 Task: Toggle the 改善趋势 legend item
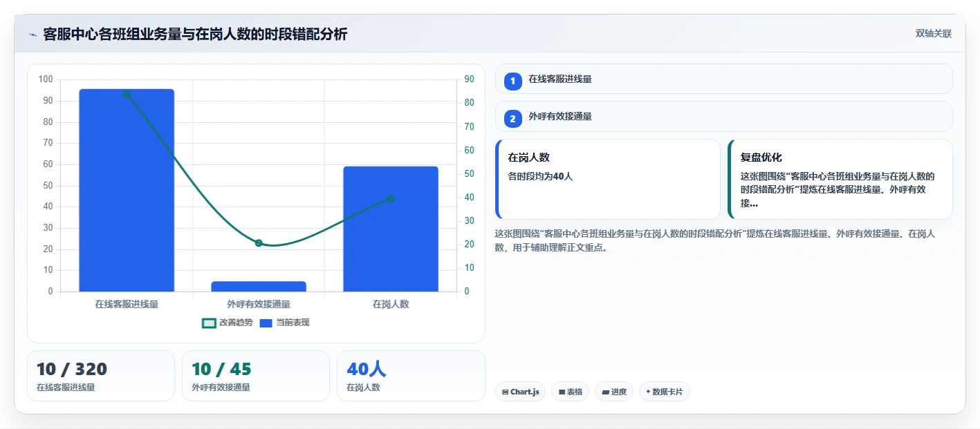coord(227,323)
